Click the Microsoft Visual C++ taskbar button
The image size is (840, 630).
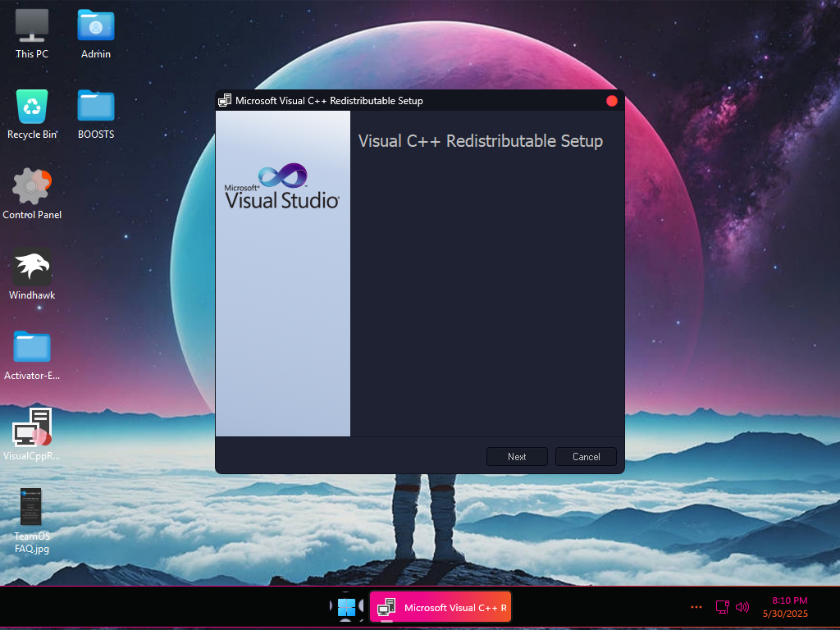point(441,607)
